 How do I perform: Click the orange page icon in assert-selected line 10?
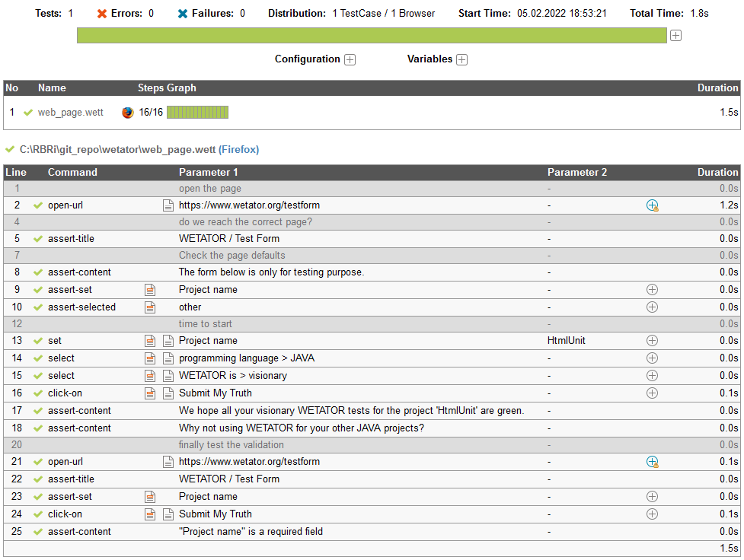(151, 307)
